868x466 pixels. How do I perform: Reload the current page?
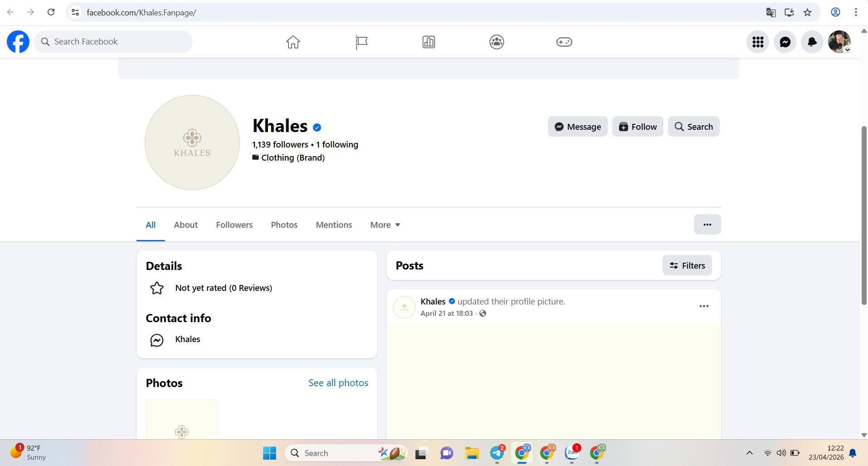pos(51,12)
